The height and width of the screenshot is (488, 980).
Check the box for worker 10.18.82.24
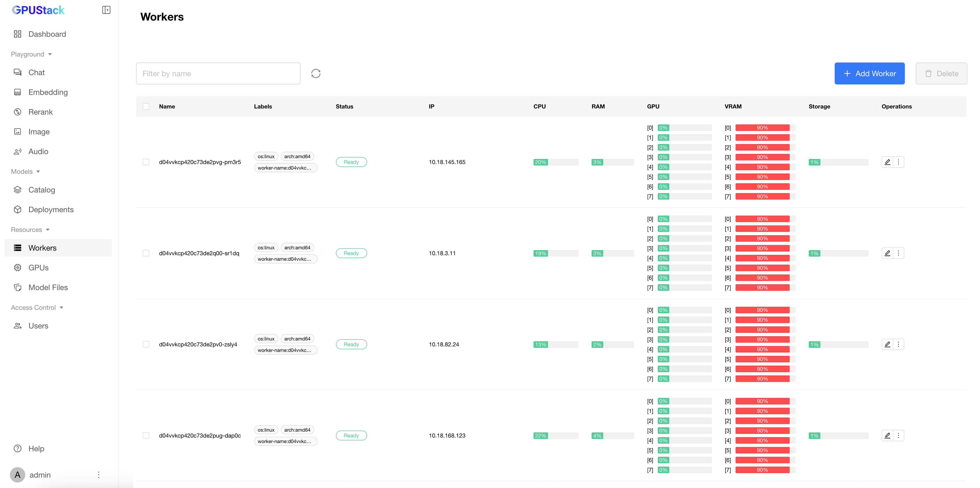tap(146, 344)
